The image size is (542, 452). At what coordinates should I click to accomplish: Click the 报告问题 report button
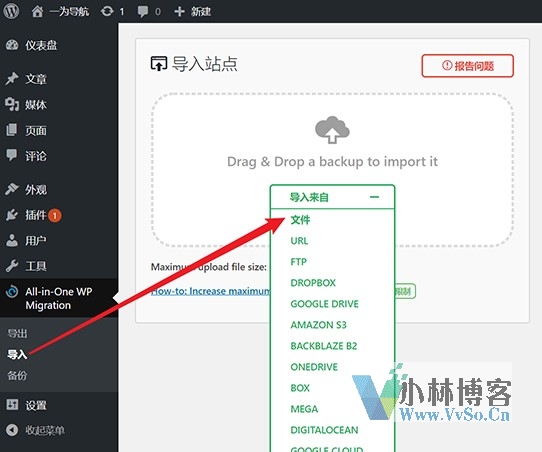pyautogui.click(x=468, y=66)
